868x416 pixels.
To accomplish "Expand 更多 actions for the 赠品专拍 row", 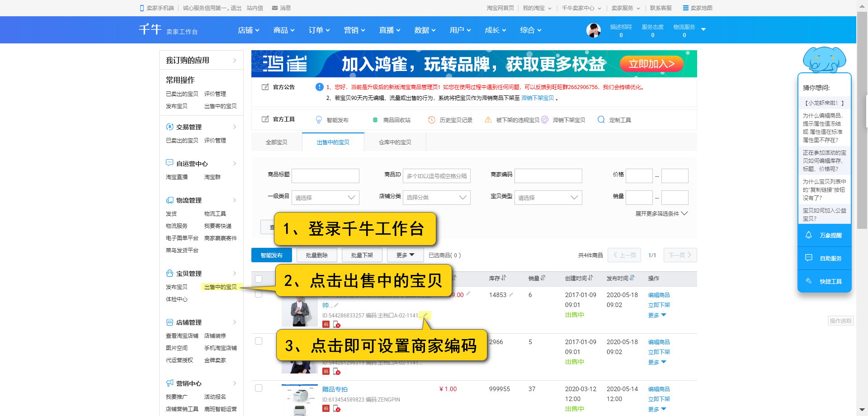I will [657, 409].
